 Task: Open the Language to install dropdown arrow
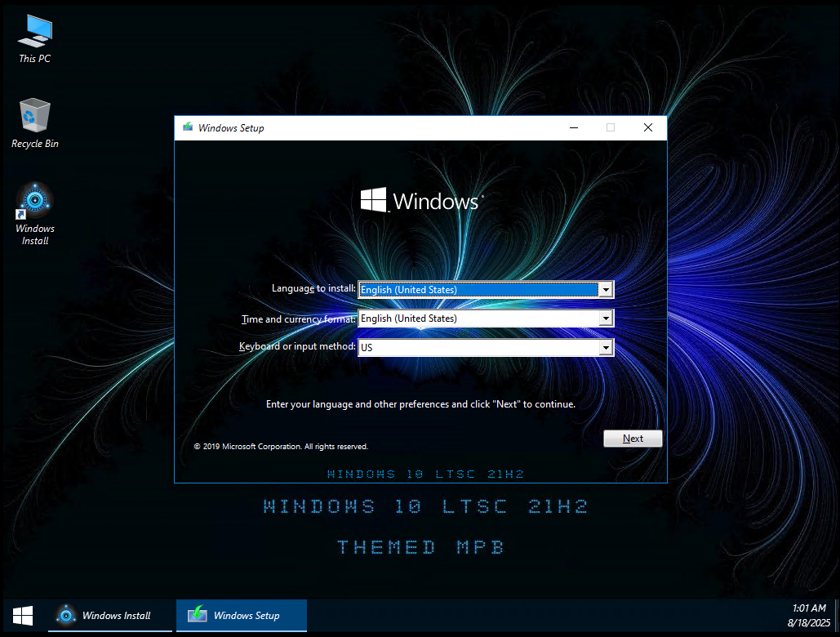(x=606, y=290)
